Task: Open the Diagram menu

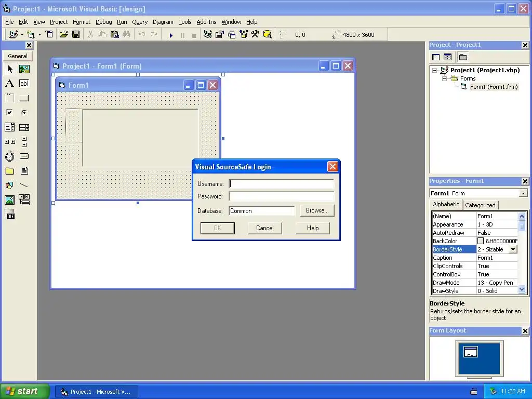Action: point(163,22)
